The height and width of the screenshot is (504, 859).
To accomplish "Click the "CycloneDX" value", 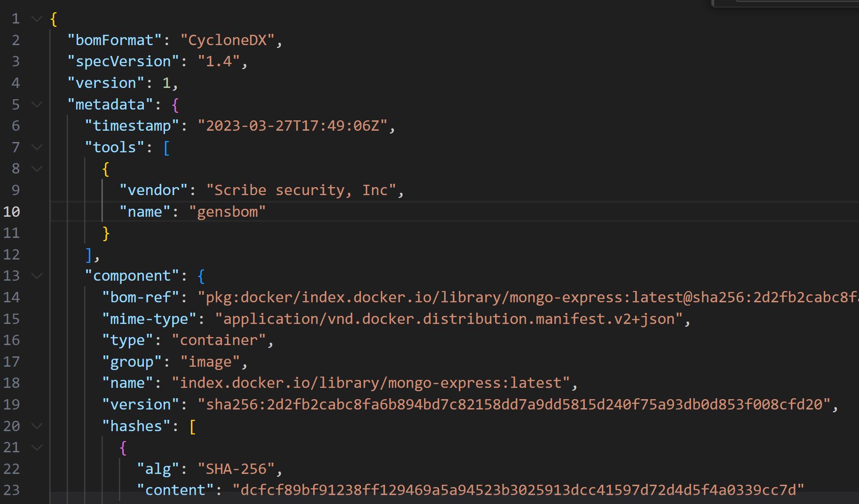I will [228, 40].
